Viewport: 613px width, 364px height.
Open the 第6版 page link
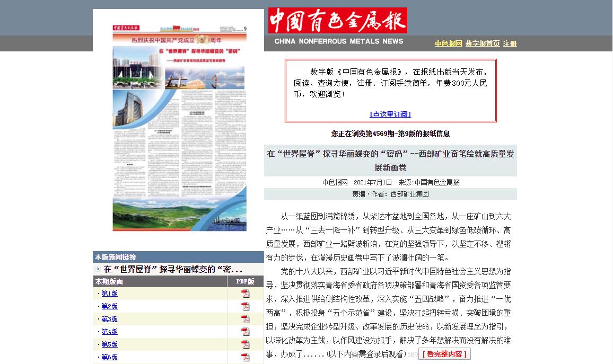[109, 357]
